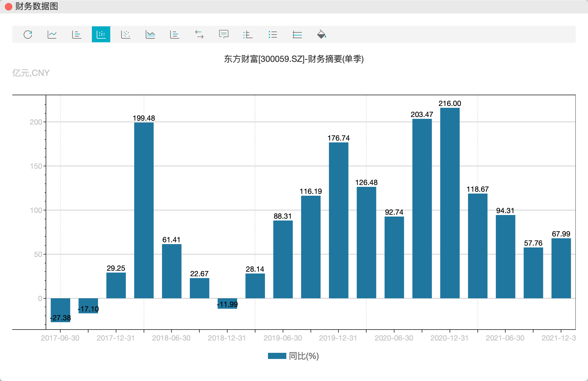Switch to scatter plot chart type
The height and width of the screenshot is (381, 588).
[x=126, y=34]
